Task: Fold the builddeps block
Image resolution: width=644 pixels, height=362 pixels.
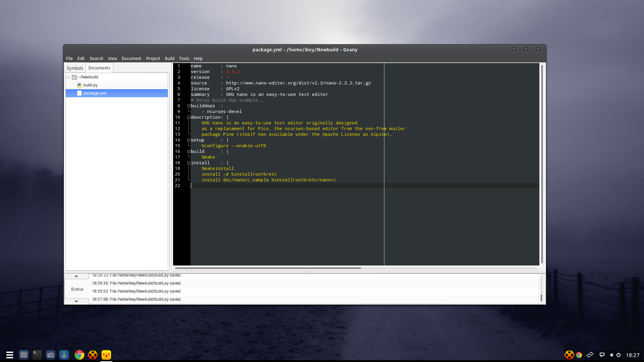Action: (189, 106)
